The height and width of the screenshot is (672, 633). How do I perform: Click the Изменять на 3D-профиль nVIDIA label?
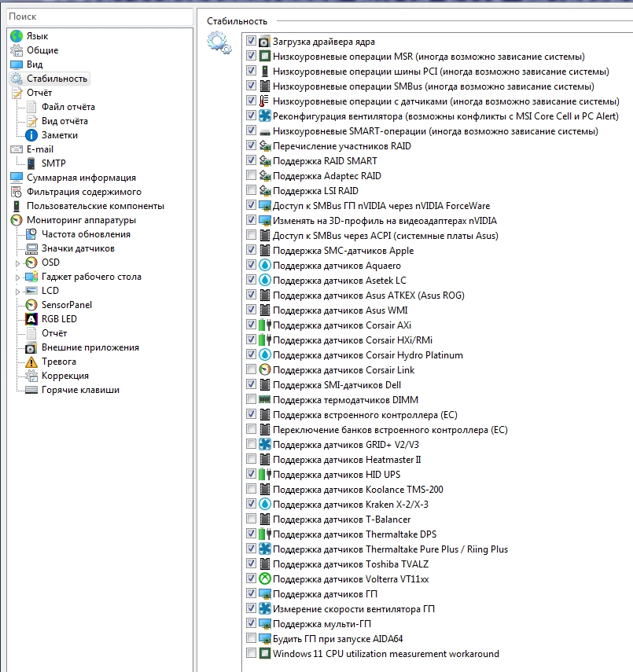385,221
